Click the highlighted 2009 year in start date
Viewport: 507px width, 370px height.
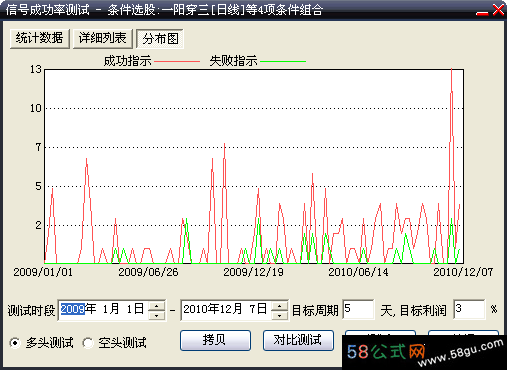pos(73,309)
